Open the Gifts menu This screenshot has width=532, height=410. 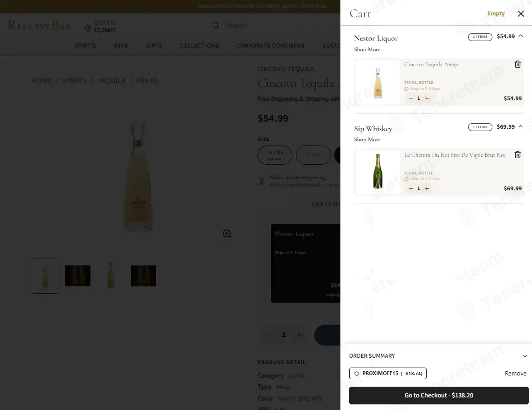154,46
